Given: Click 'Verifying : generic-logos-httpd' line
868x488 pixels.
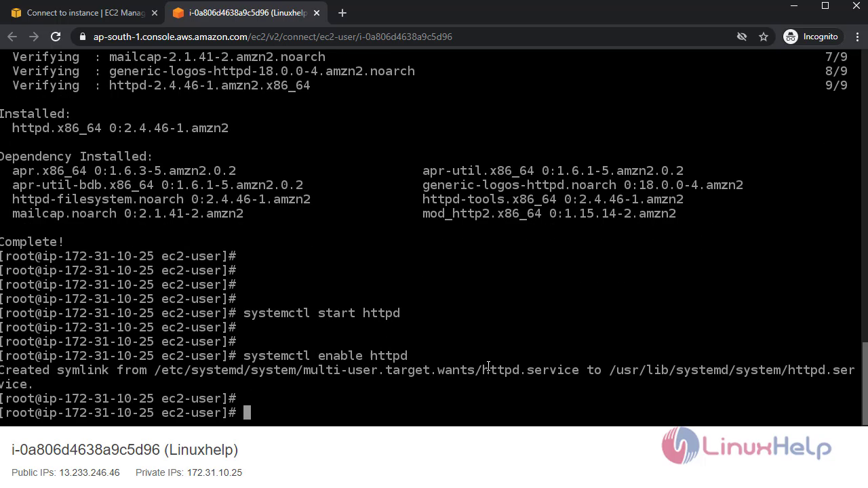Looking at the screenshot, I should (x=214, y=71).
